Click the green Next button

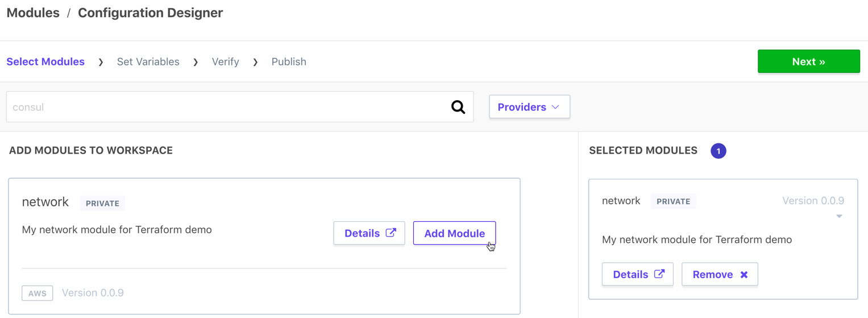click(x=808, y=61)
